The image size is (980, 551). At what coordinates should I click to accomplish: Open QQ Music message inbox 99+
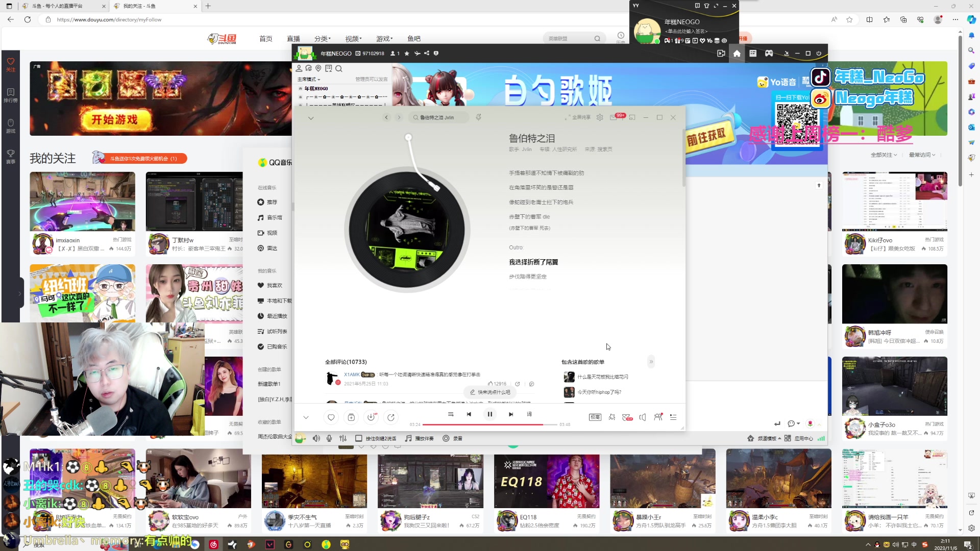click(616, 117)
